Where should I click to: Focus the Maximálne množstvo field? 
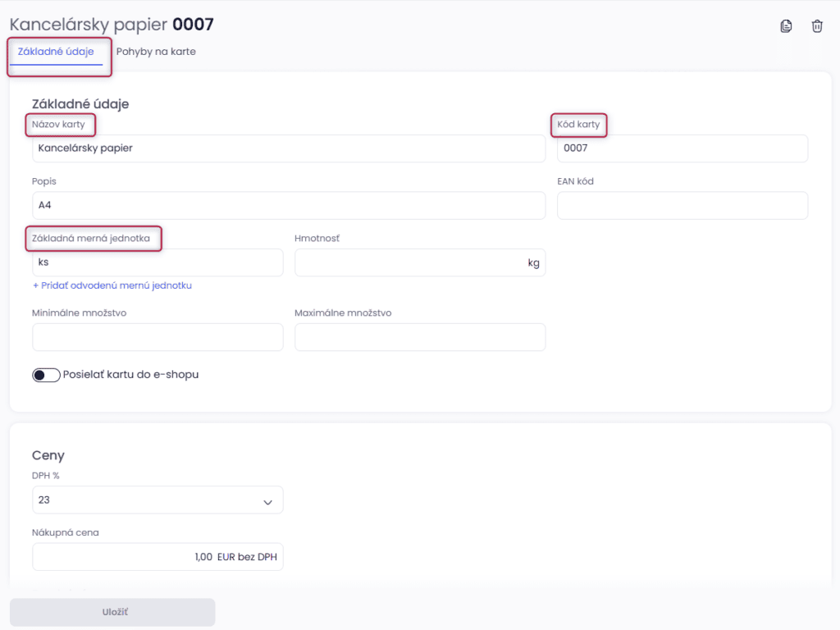click(x=419, y=337)
